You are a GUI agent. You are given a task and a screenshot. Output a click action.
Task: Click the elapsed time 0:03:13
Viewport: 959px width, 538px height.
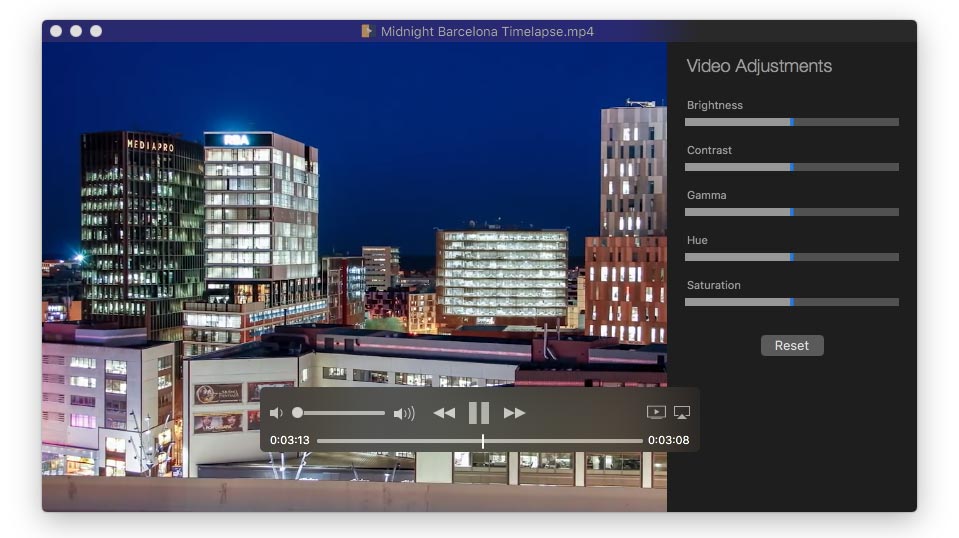point(290,440)
